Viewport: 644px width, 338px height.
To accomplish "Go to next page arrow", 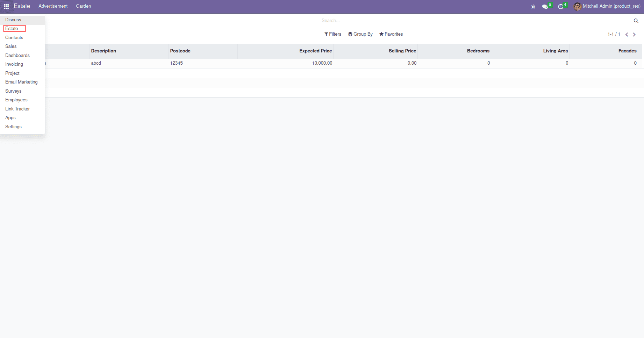I will [x=634, y=34].
